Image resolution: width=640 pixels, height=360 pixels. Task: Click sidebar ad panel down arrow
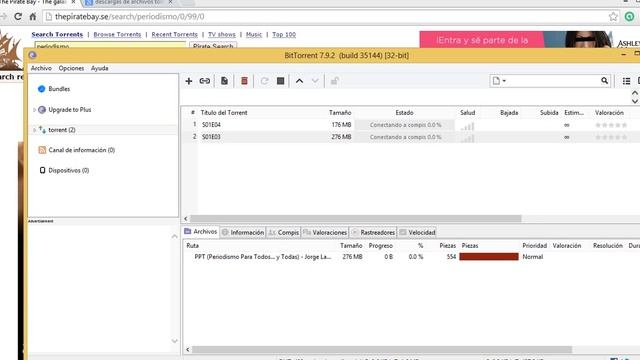pyautogui.click(x=174, y=341)
